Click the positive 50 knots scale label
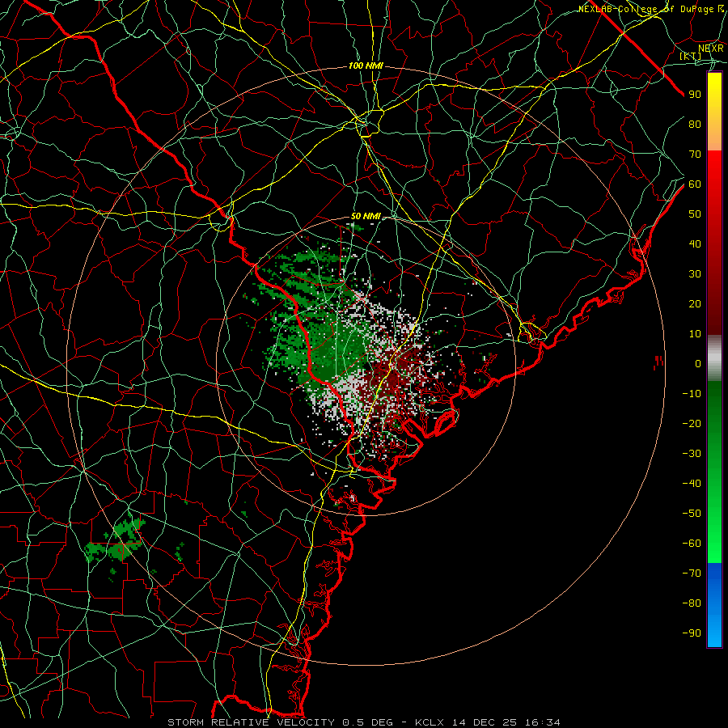 pos(695,214)
